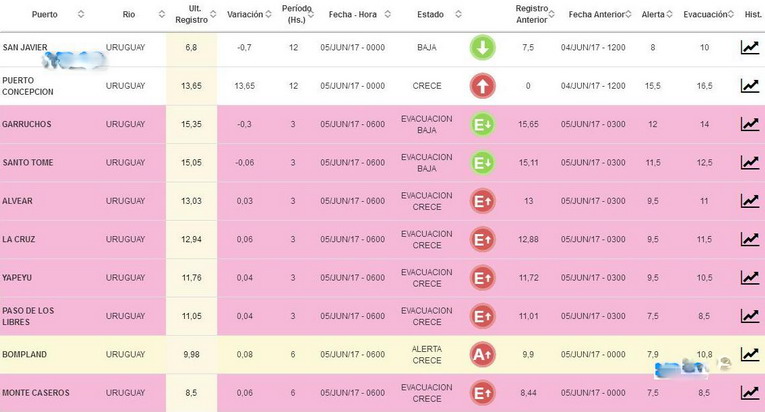Click Alvear red evacuation-rising icon
765x412 pixels.
pyautogui.click(x=483, y=201)
